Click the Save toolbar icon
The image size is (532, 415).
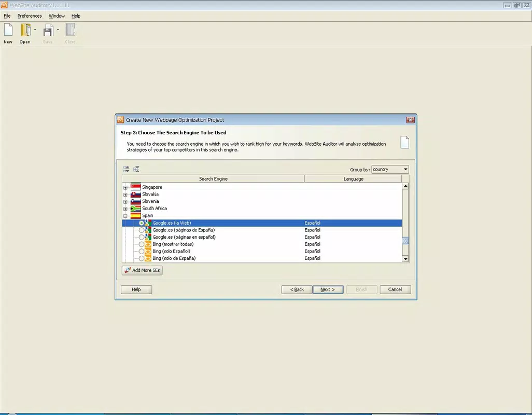[x=48, y=30]
